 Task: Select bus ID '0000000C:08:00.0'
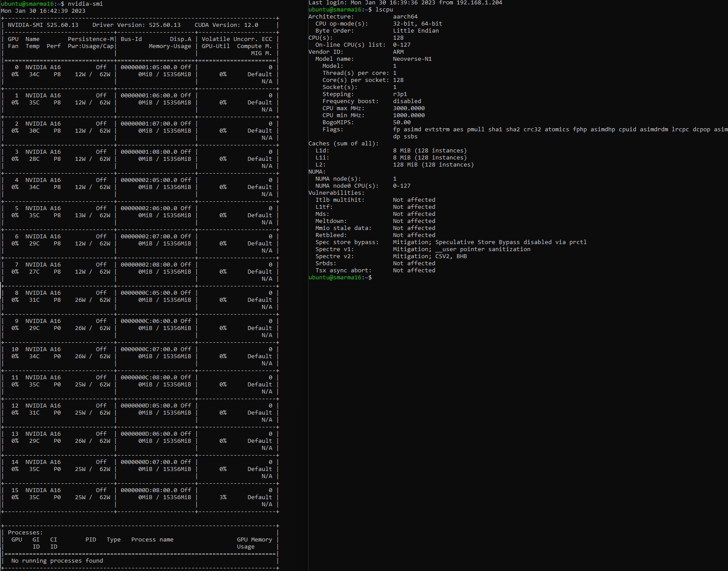[x=149, y=377]
